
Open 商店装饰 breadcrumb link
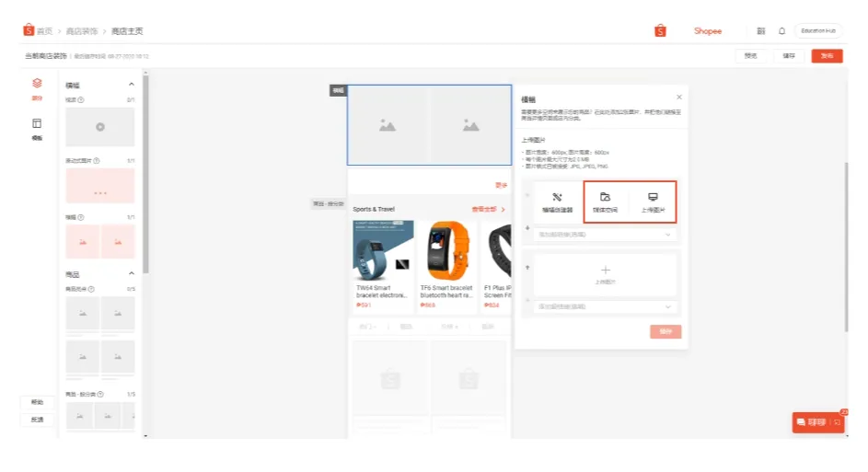82,31
